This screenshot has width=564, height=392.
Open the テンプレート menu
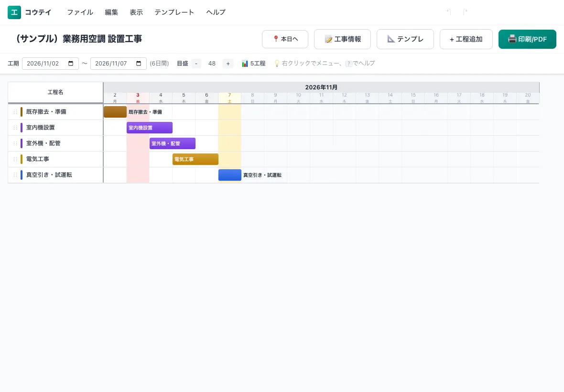(x=174, y=12)
